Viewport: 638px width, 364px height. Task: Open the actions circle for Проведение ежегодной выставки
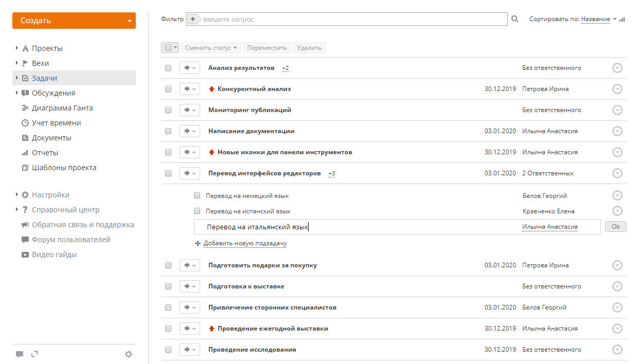tap(617, 329)
